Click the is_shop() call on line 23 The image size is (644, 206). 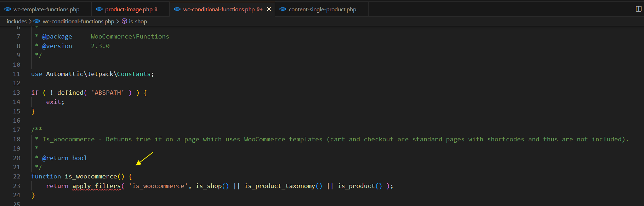212,186
